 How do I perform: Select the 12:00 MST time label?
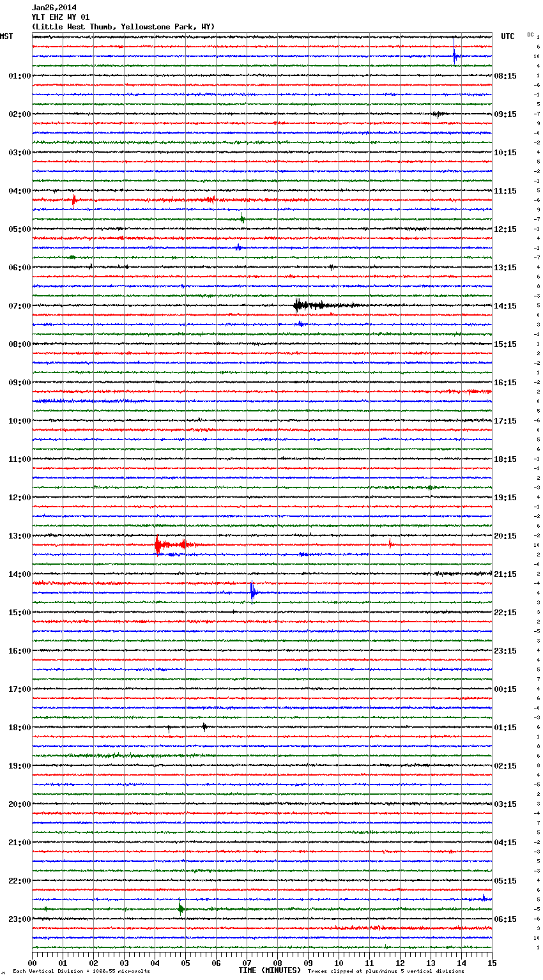(x=19, y=498)
